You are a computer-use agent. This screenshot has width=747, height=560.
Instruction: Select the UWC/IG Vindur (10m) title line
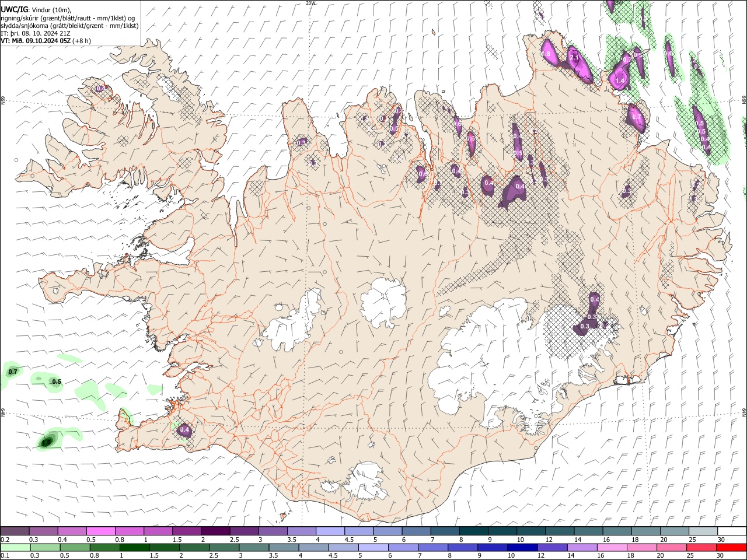coord(36,9)
